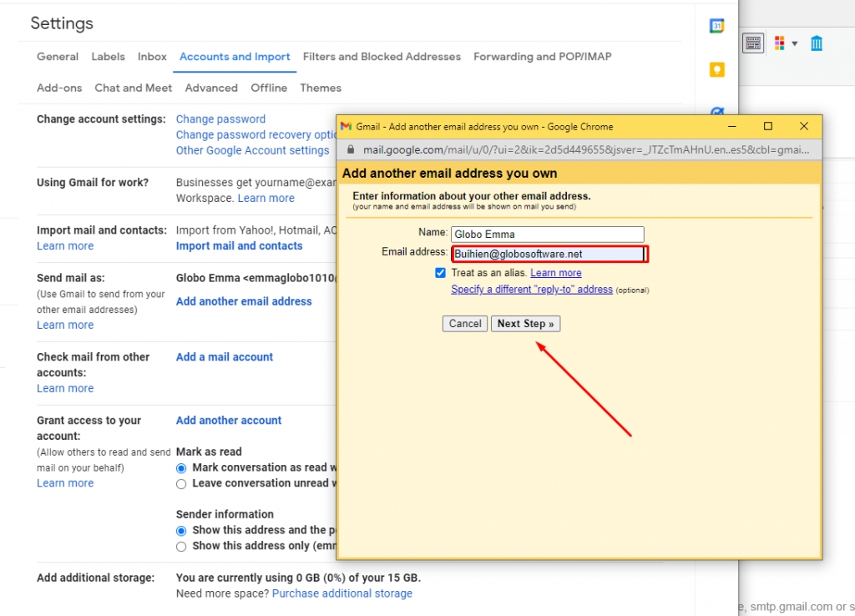Screen dimensions: 855x616
Task: Select Mark conversation as read option
Action: (181, 468)
